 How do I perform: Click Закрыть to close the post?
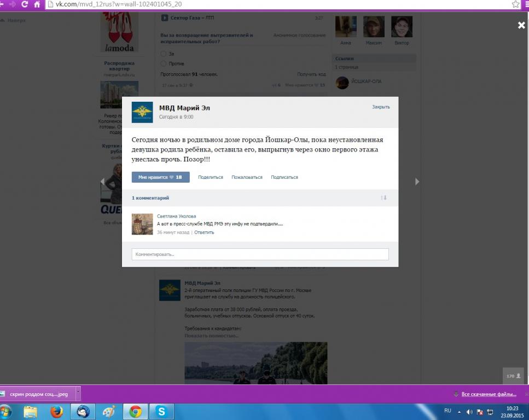click(x=381, y=107)
